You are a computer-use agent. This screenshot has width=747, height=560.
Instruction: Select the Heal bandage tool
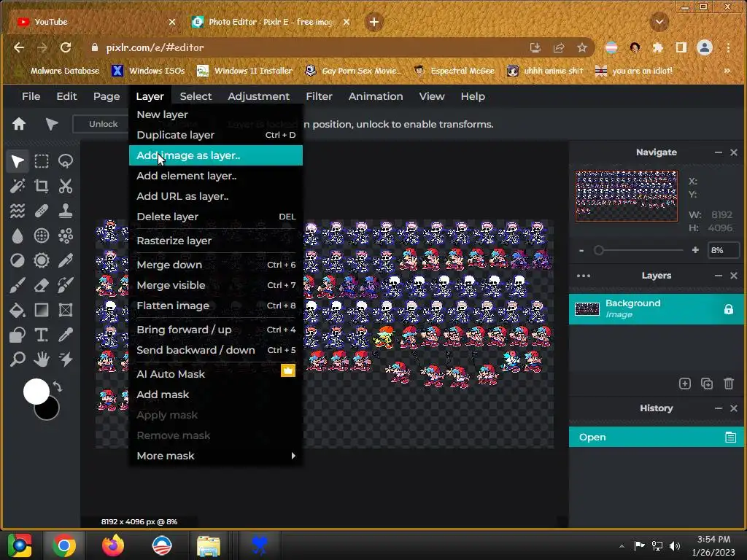click(x=42, y=211)
